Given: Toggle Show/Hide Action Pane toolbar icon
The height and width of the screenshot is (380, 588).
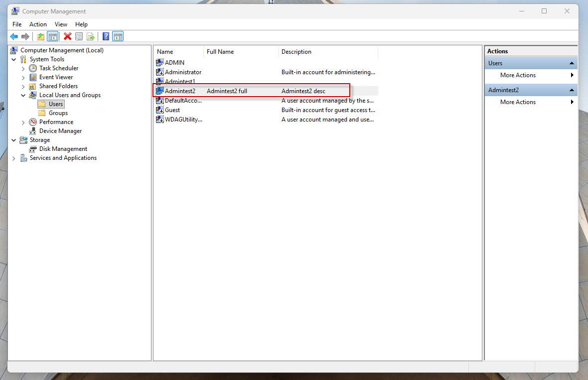Looking at the screenshot, I should pos(118,36).
